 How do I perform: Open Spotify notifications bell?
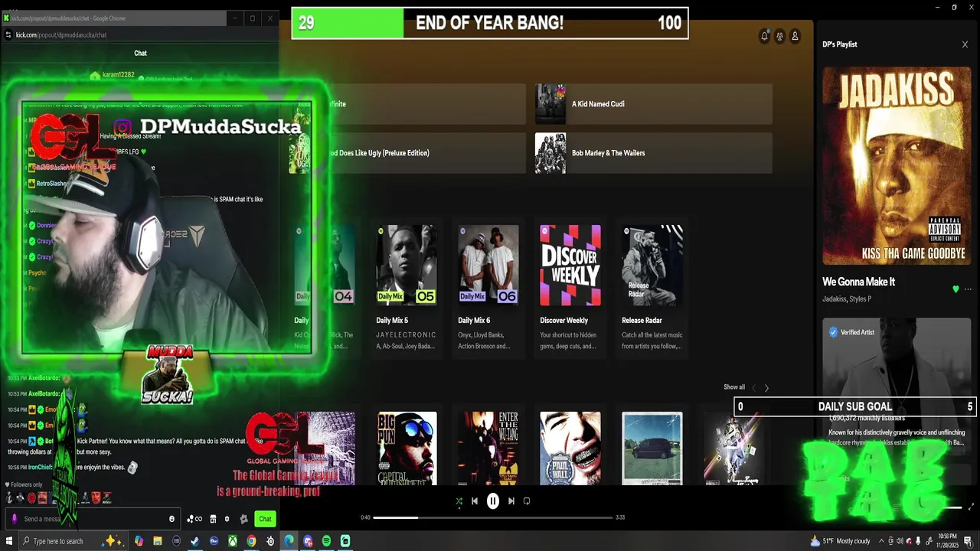764,36
